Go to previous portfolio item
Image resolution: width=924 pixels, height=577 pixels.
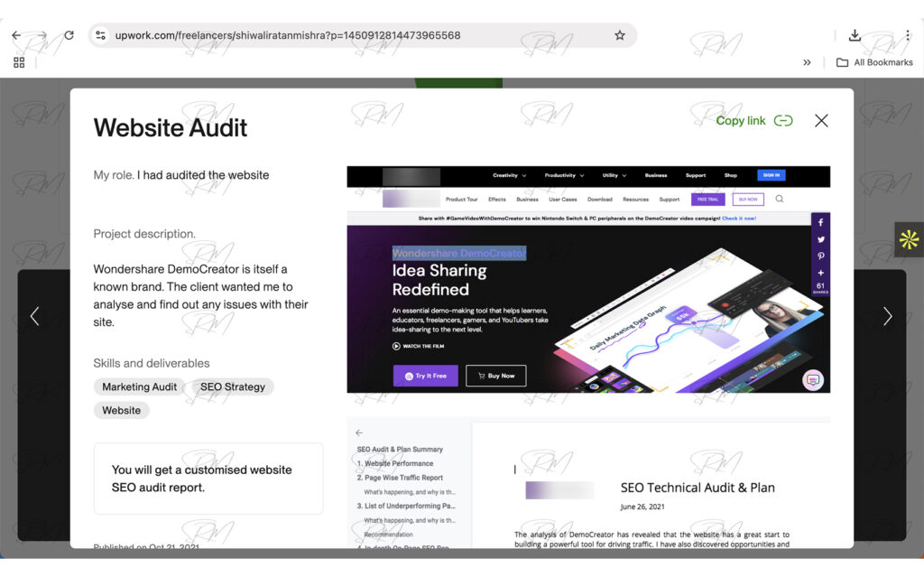[35, 316]
